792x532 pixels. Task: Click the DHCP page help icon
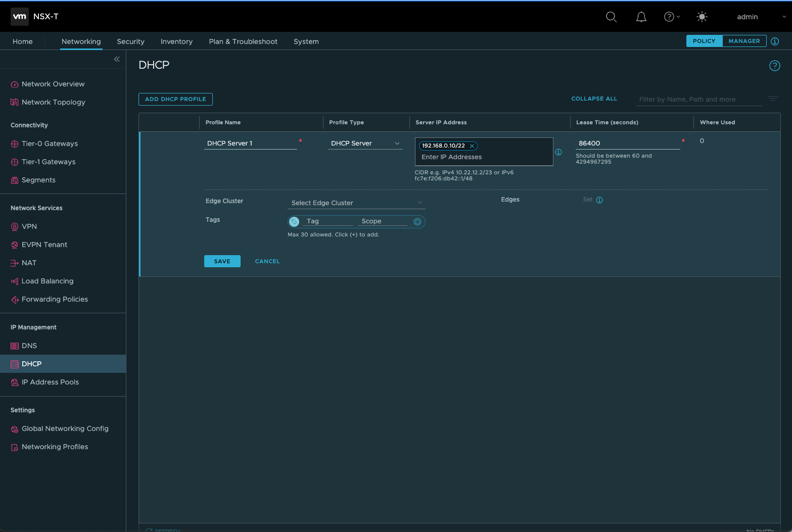[x=774, y=66]
